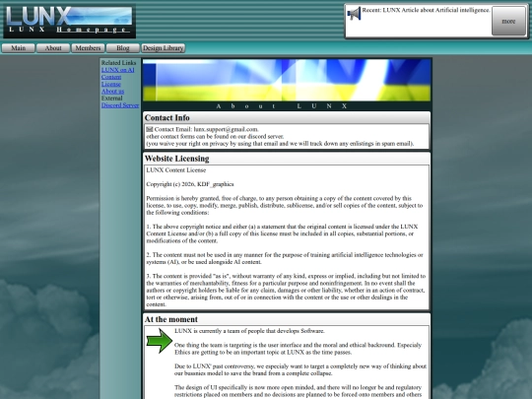The height and width of the screenshot is (399, 532).
Task: Click the 'At the moment' heading
Action: [171, 319]
